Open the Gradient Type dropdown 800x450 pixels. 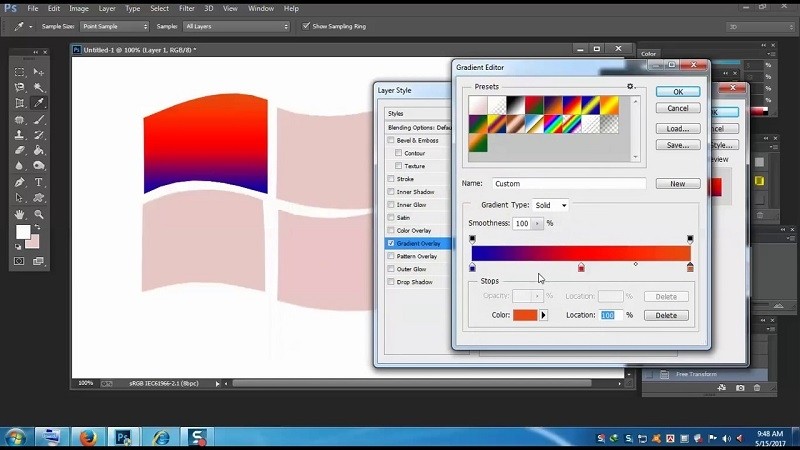(x=550, y=205)
